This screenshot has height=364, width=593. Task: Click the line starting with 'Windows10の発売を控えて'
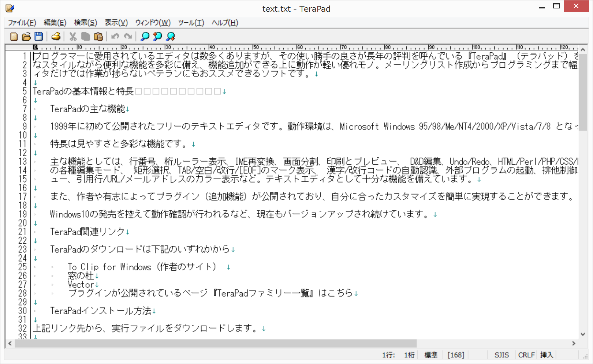(x=240, y=214)
